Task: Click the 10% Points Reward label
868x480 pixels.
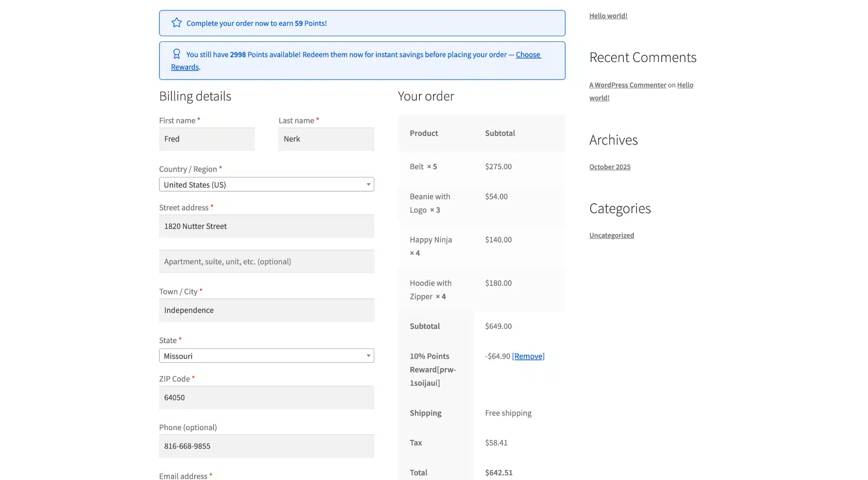Action: click(433, 369)
